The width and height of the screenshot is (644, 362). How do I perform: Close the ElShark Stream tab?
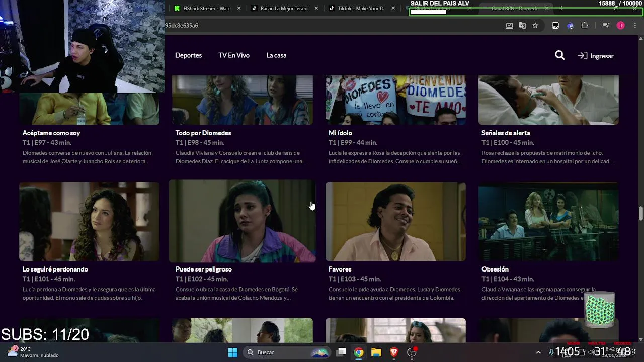coord(239,8)
